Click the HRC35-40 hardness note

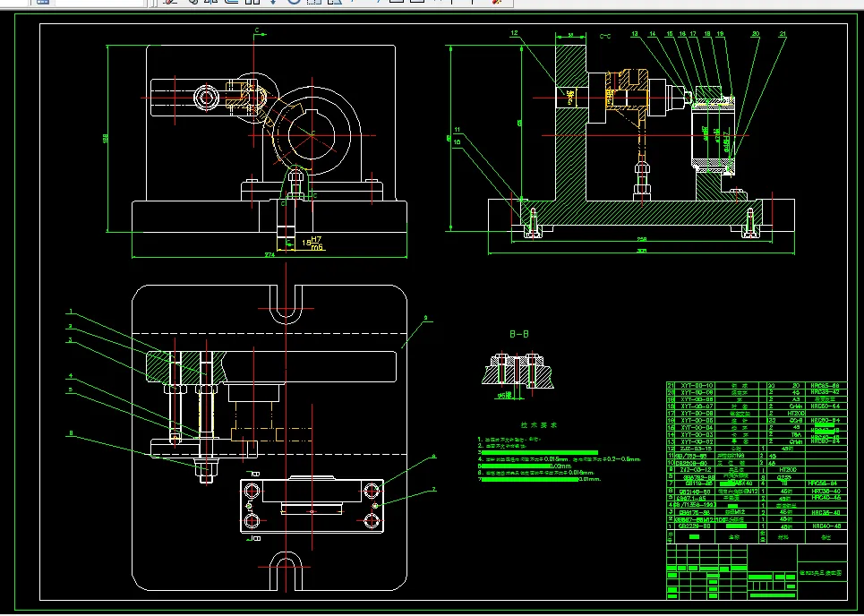pyautogui.click(x=826, y=512)
